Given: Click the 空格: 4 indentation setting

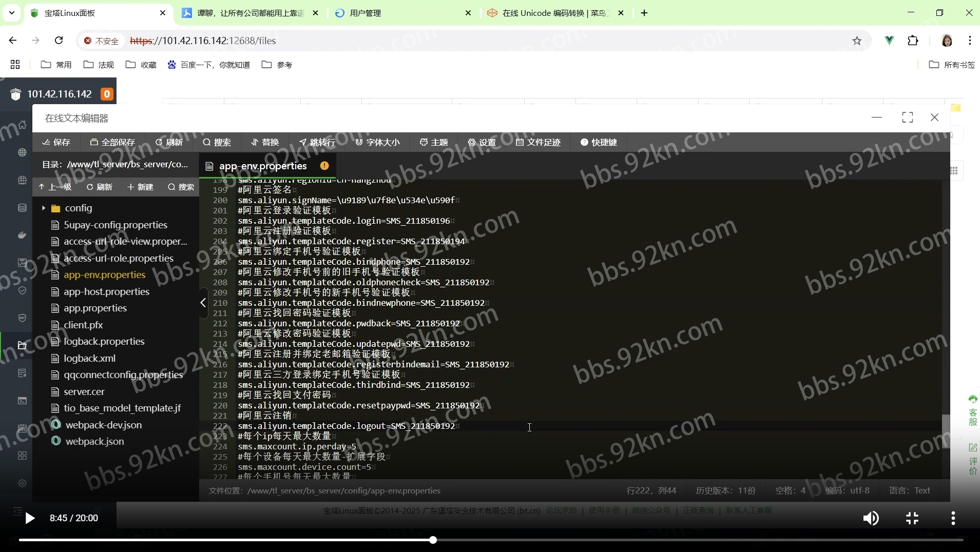Looking at the screenshot, I should click(790, 490).
